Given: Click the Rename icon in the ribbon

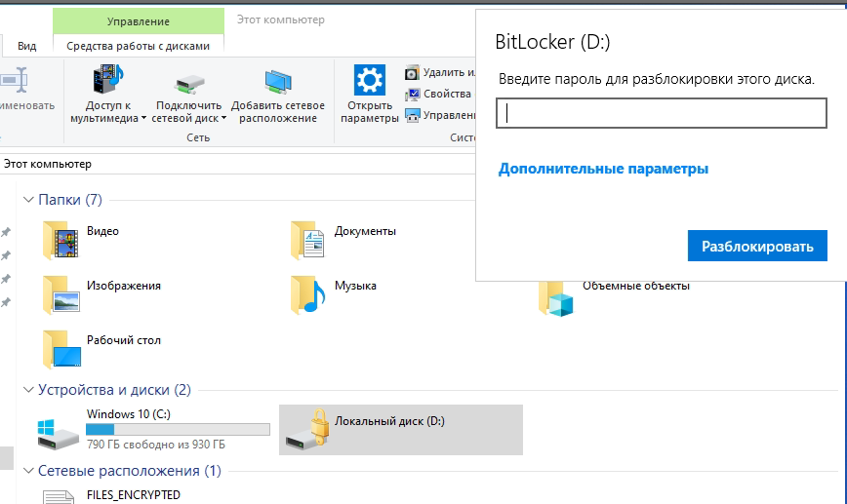Looking at the screenshot, I should pyautogui.click(x=13, y=80).
